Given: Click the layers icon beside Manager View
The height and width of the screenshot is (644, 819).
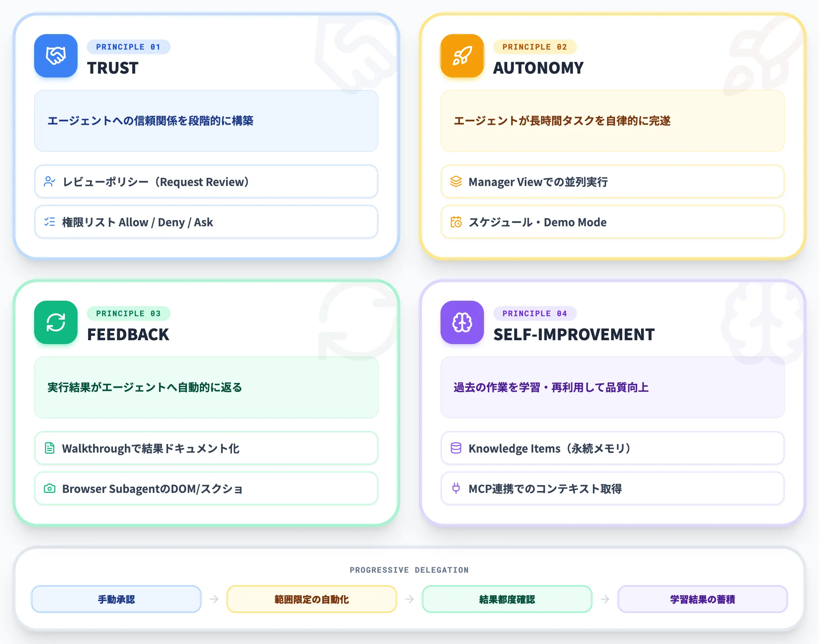Looking at the screenshot, I should (x=456, y=182).
